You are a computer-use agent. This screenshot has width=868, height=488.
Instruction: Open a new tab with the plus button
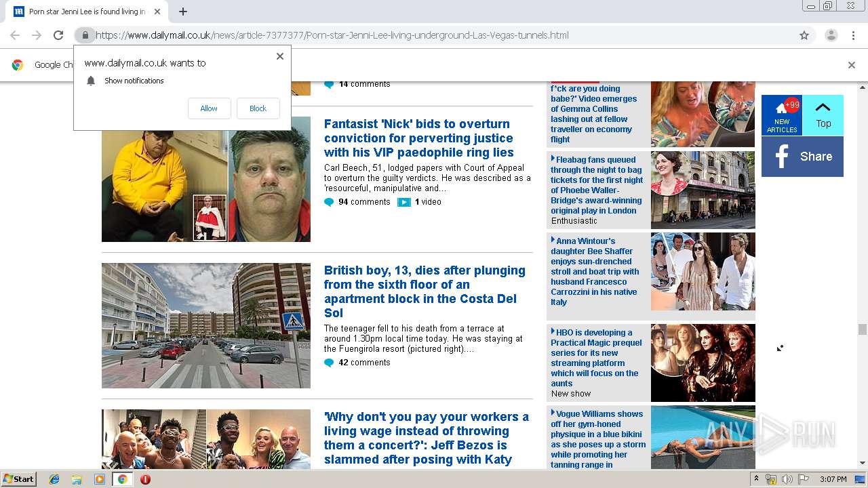[x=183, y=12]
